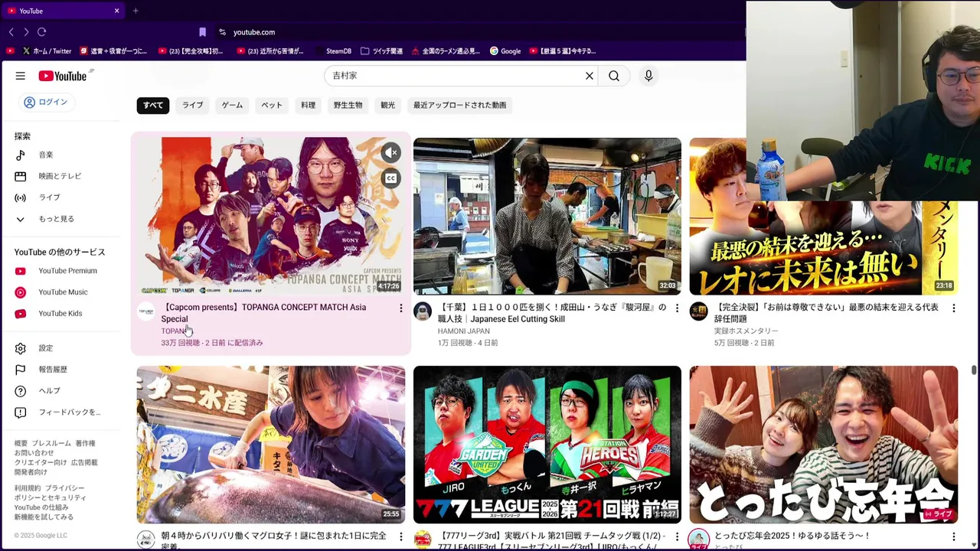Viewport: 980px width, 551px height.
Task: Open the とったび忘年会 live thumbnail
Action: (823, 445)
